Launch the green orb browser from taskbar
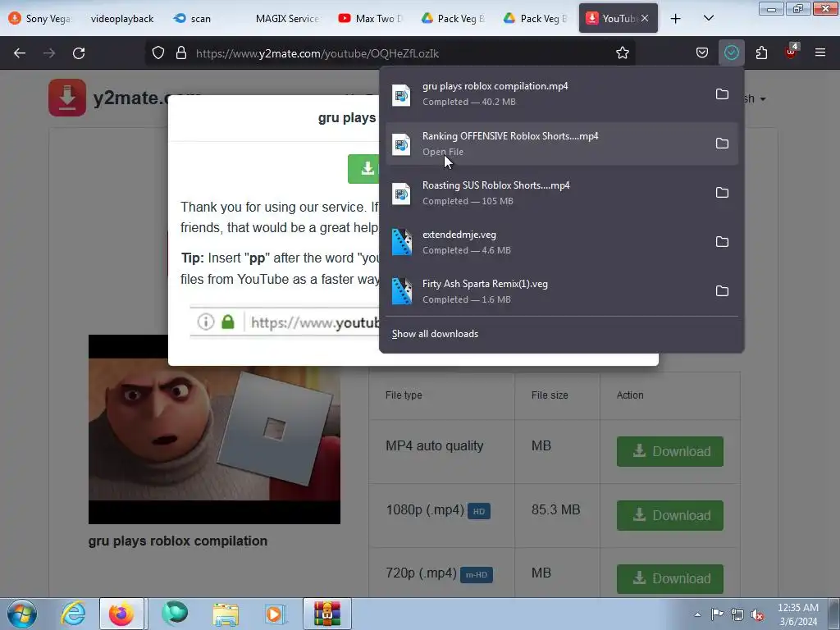The height and width of the screenshot is (630, 840). coord(175,614)
